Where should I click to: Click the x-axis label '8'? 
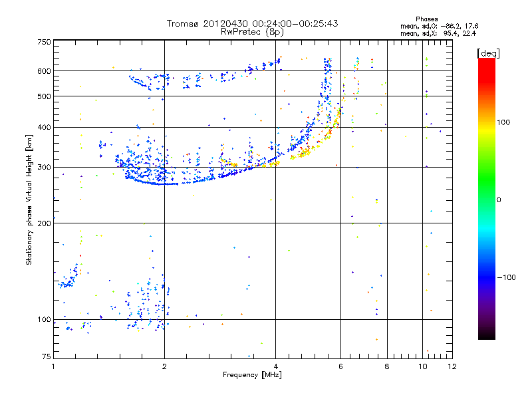387,366
